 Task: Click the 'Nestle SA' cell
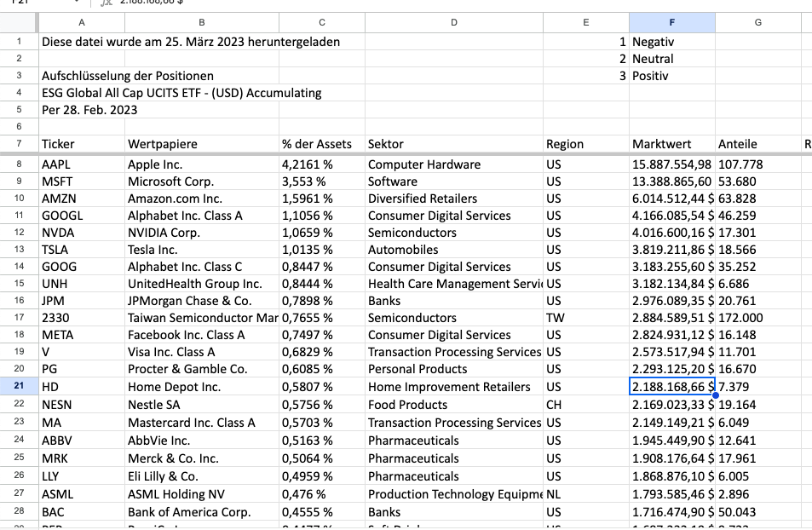coord(202,405)
